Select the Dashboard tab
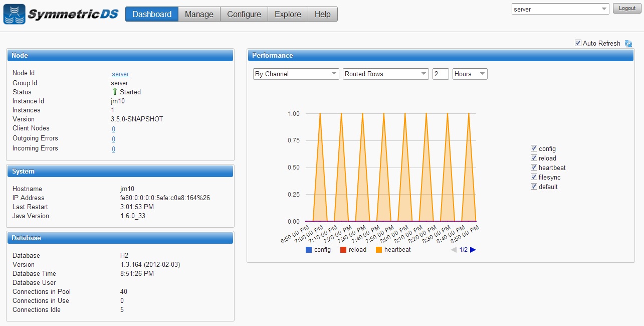 (152, 14)
